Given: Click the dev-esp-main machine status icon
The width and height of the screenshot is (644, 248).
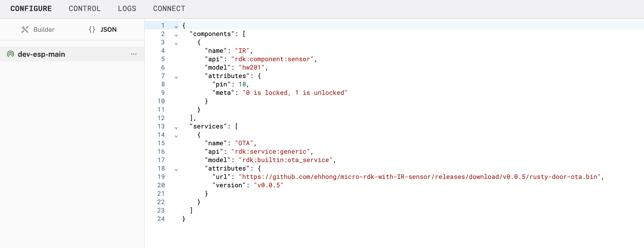Looking at the screenshot, I should (10, 54).
